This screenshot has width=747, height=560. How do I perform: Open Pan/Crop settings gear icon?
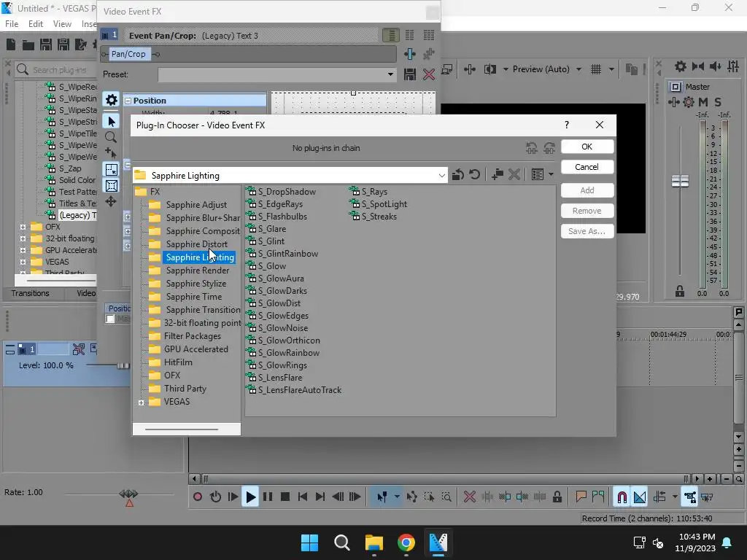[x=112, y=100]
